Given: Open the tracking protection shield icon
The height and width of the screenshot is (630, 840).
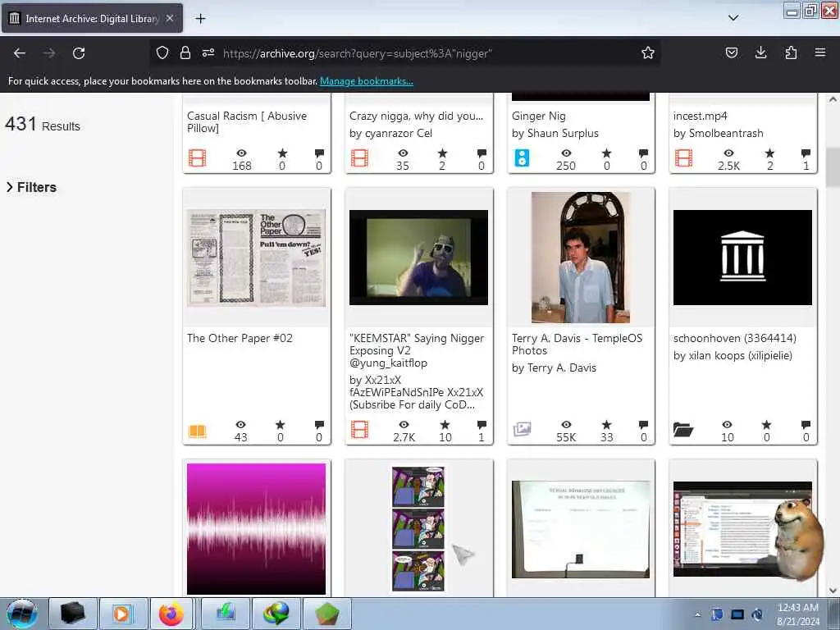Looking at the screenshot, I should click(x=162, y=52).
